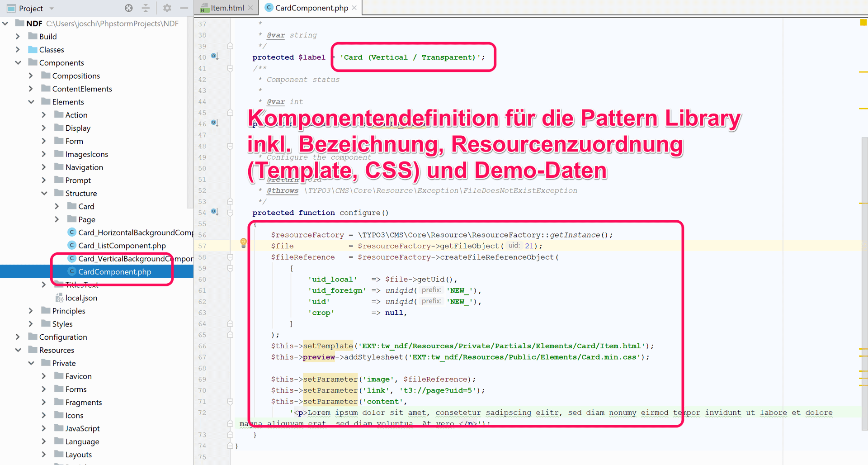868x465 pixels.
Task: Click the scroll-from-source target icon
Action: tap(129, 8)
